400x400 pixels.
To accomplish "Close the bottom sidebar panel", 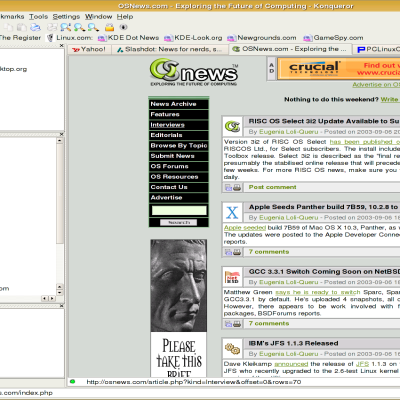I will tap(62, 305).
